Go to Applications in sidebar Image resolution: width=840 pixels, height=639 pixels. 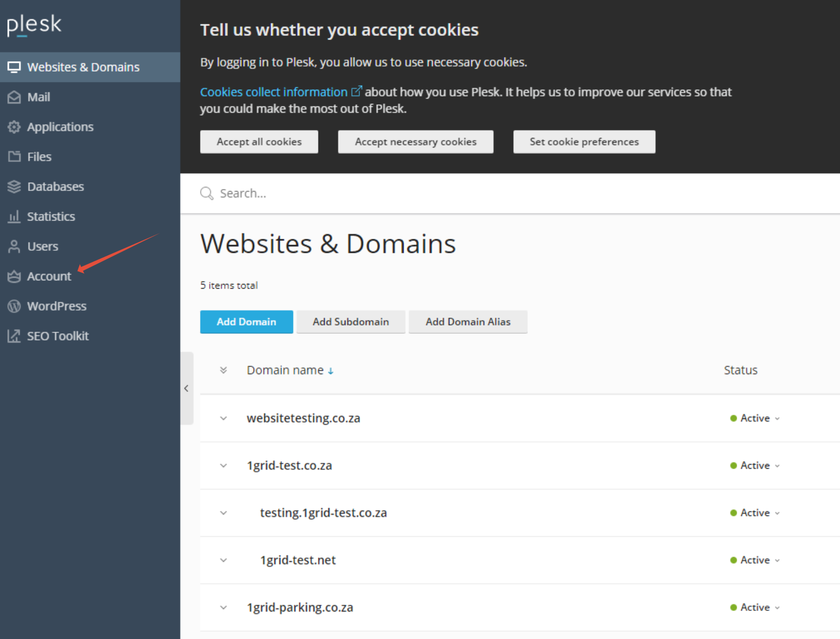90,127
